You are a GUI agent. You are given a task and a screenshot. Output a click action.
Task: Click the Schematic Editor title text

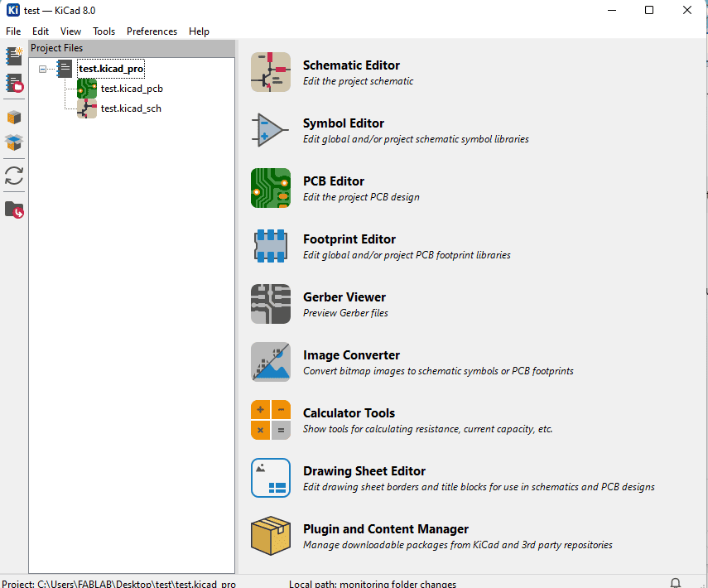click(351, 65)
